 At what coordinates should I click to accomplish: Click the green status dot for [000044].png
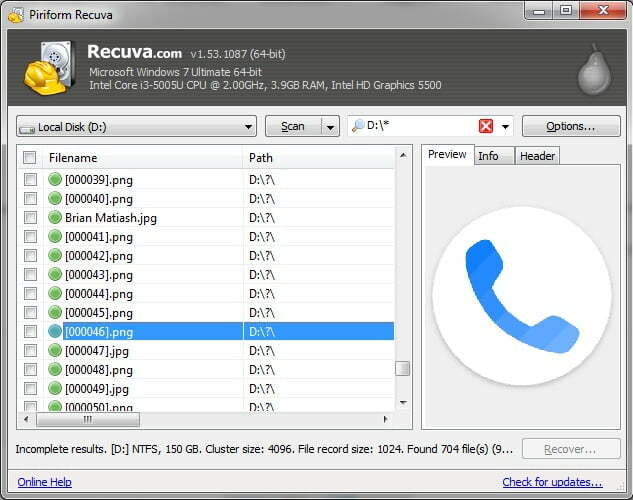click(54, 293)
